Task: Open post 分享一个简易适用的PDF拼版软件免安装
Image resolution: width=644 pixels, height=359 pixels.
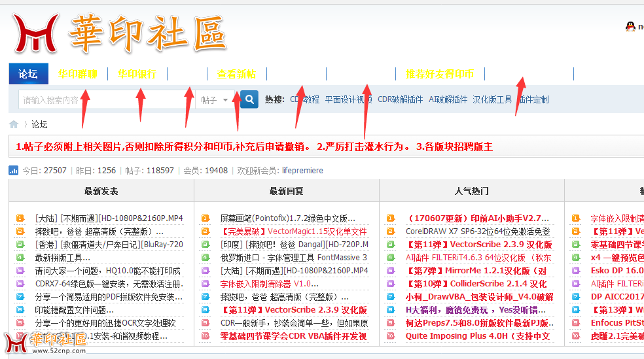Action: pos(109,297)
